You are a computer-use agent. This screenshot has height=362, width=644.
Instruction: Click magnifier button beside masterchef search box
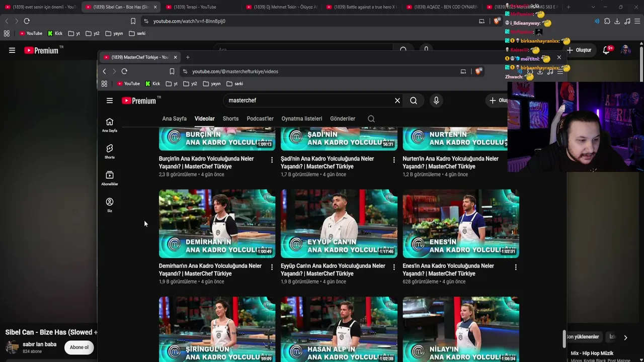click(414, 101)
